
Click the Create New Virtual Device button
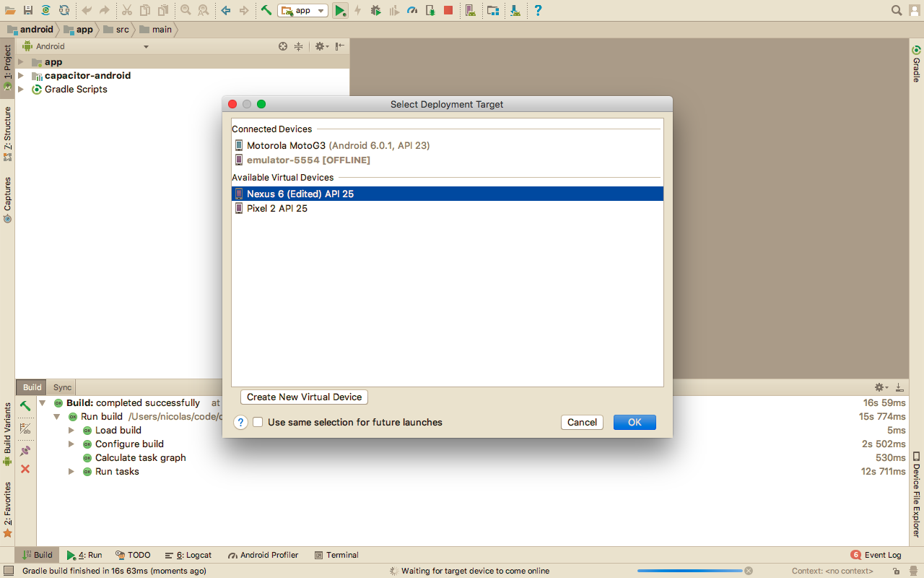click(x=304, y=397)
